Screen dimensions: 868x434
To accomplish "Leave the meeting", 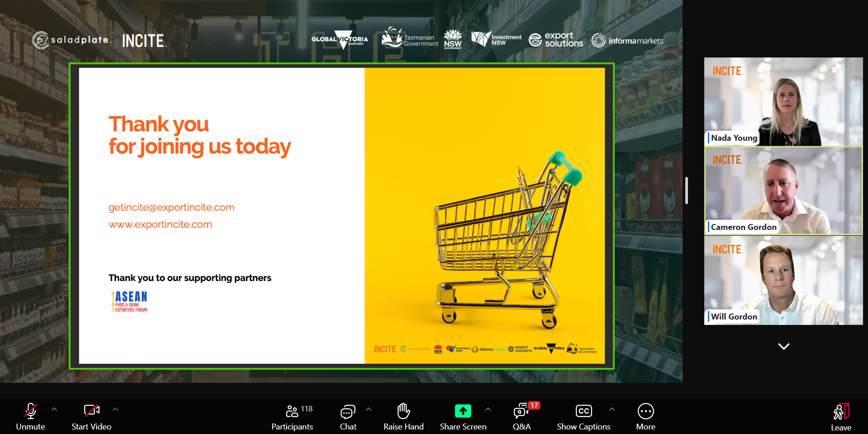I will click(x=841, y=417).
